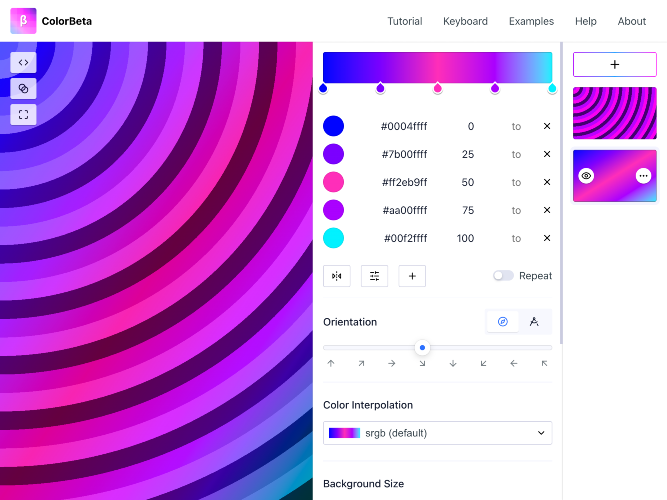Enter fullscreen preview mode icon
667x500 pixels.
(x=23, y=114)
